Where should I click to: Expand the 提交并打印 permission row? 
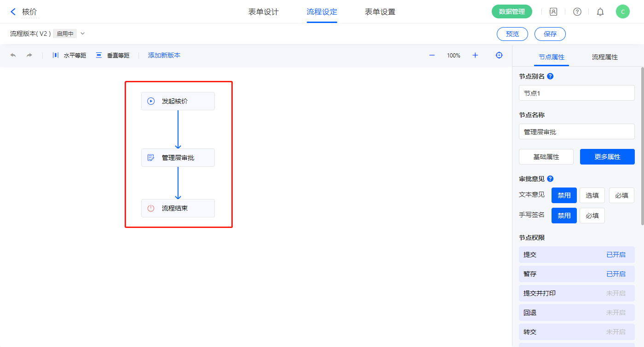tap(576, 293)
